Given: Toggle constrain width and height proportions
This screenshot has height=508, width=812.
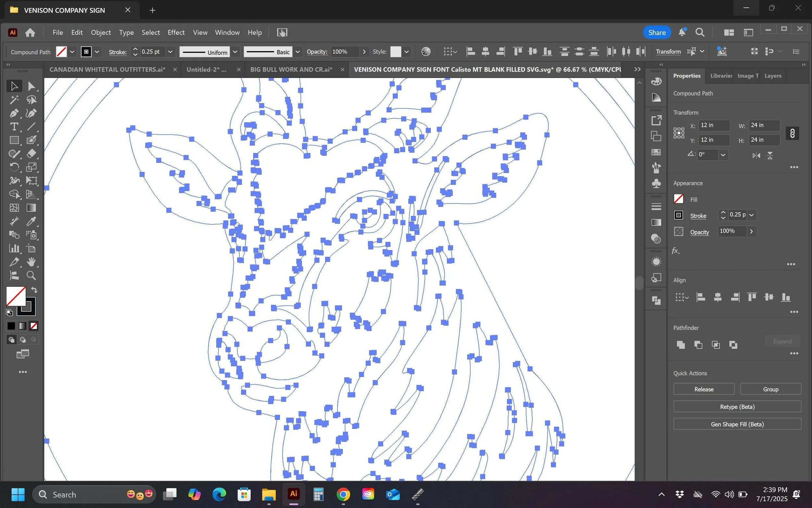Looking at the screenshot, I should point(792,133).
